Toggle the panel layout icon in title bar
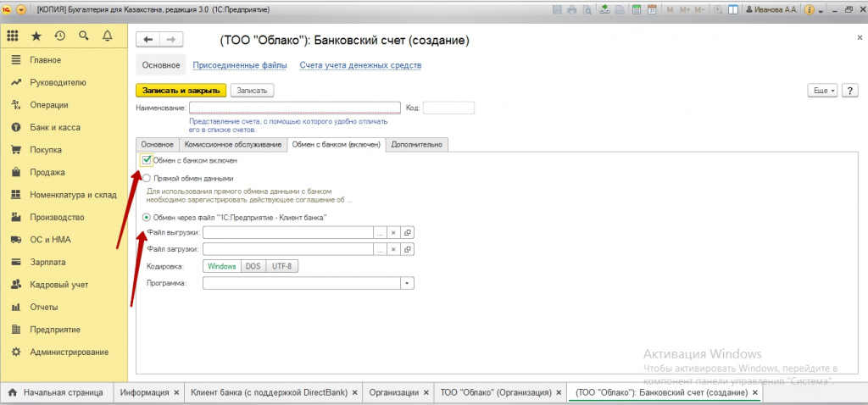 click(733, 9)
